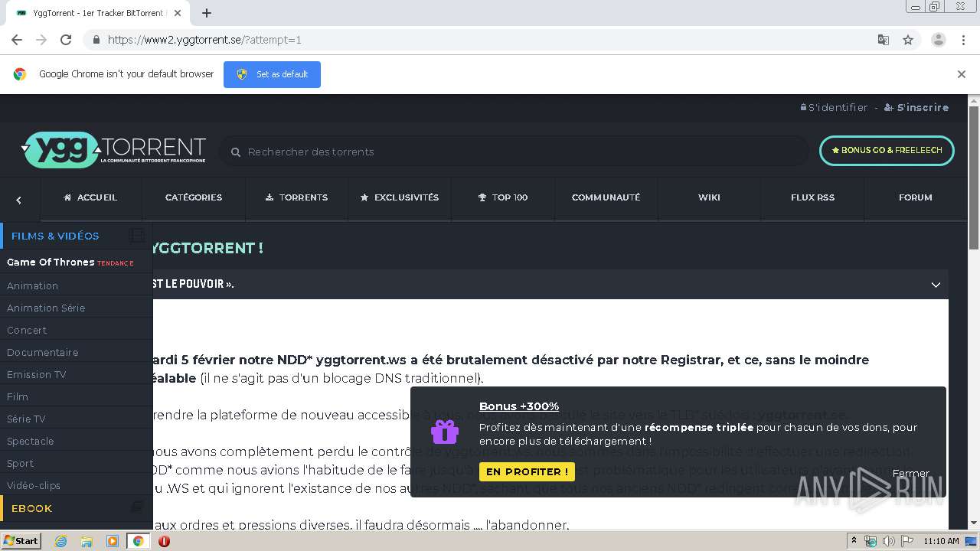Click the book icon beside Ebook
Screen dimensions: 980x551
137,507
